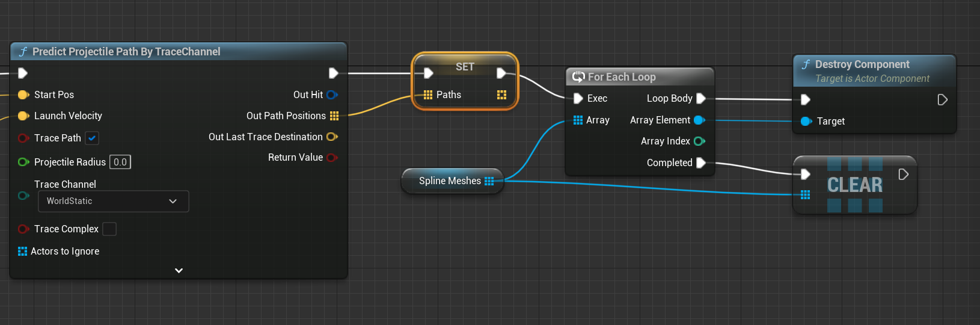The image size is (980, 325).
Task: Select the CLEAR array node label
Action: 855,185
